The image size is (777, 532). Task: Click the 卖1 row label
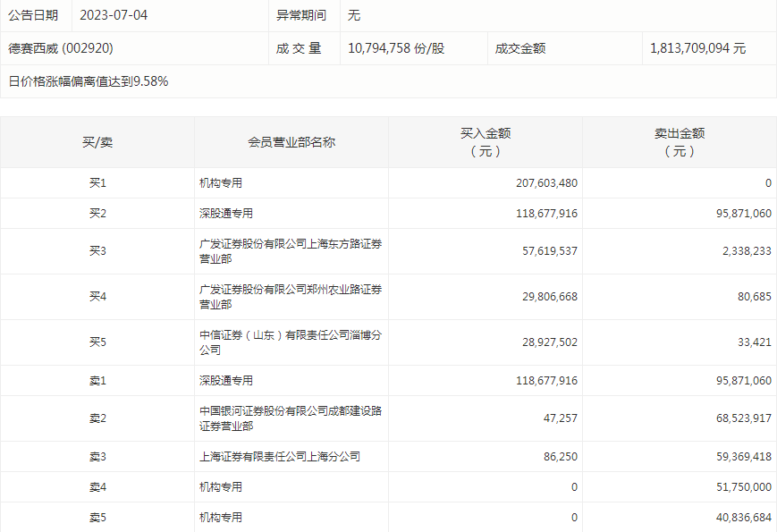[x=97, y=380]
